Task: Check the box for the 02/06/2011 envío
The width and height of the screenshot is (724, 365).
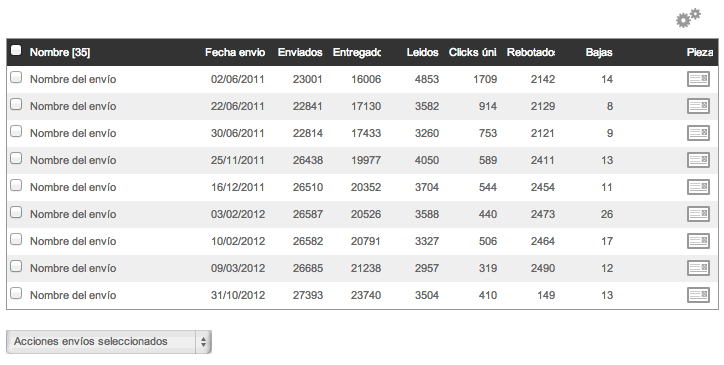Action: pyautogui.click(x=16, y=77)
